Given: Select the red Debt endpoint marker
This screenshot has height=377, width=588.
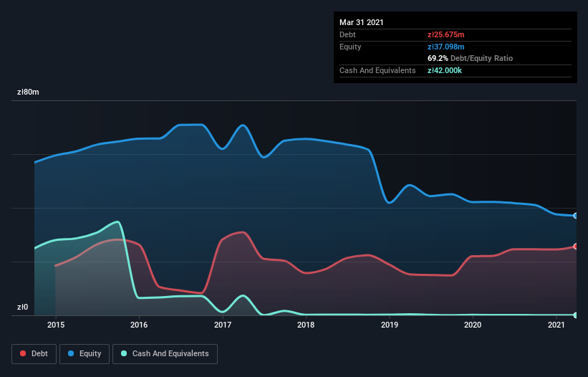Looking at the screenshot, I should pyautogui.click(x=575, y=247).
